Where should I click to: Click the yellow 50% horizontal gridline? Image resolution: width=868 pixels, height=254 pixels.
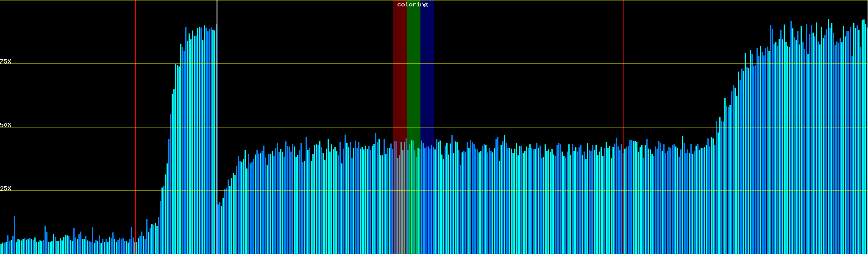click(509, 127)
